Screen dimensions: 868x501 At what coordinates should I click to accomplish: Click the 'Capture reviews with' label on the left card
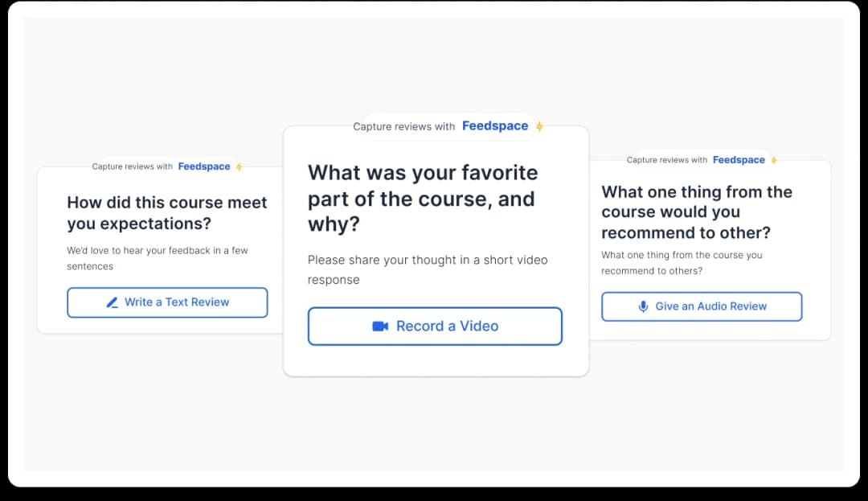[131, 166]
